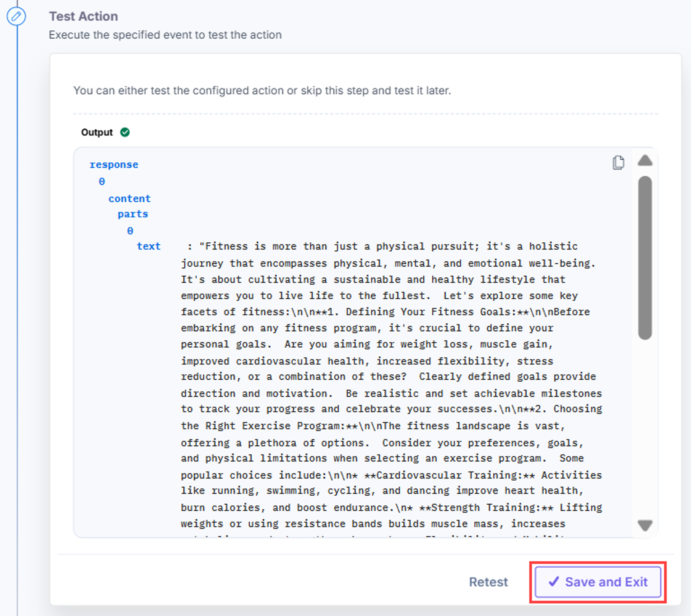Select the parts key in output

133,214
